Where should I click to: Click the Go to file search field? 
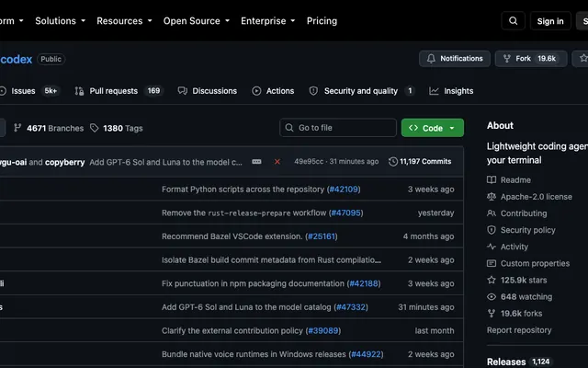pos(338,128)
